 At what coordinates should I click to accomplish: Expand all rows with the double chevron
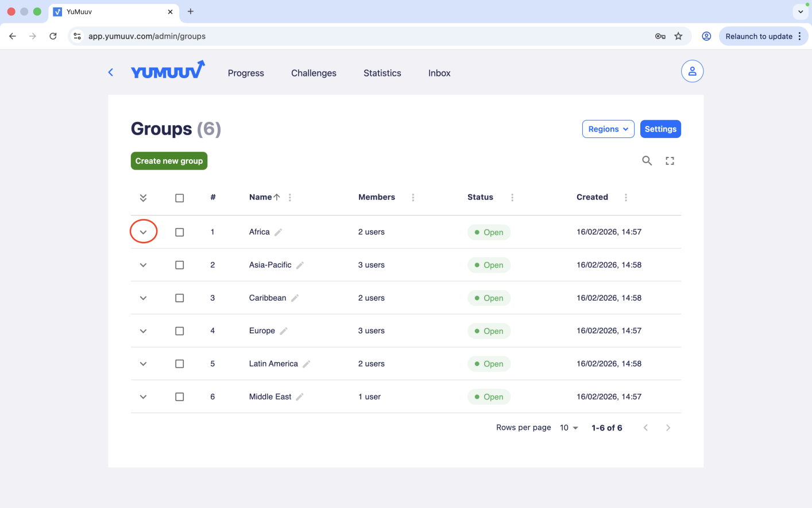click(x=143, y=198)
